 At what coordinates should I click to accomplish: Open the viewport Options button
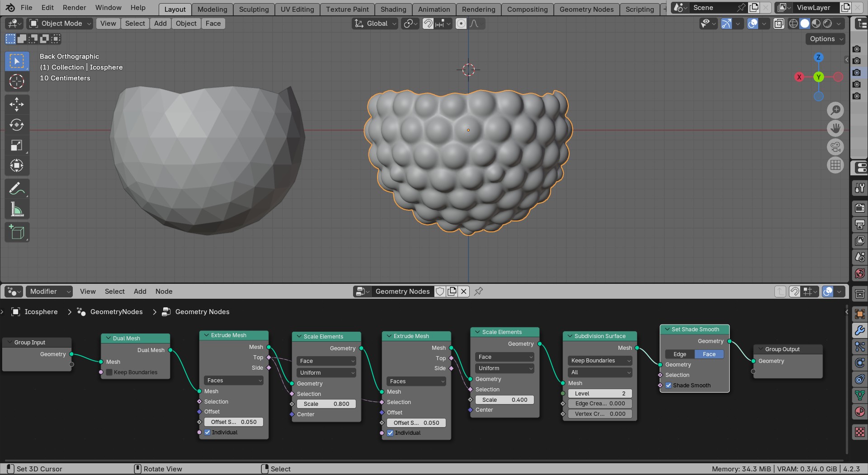coord(826,39)
